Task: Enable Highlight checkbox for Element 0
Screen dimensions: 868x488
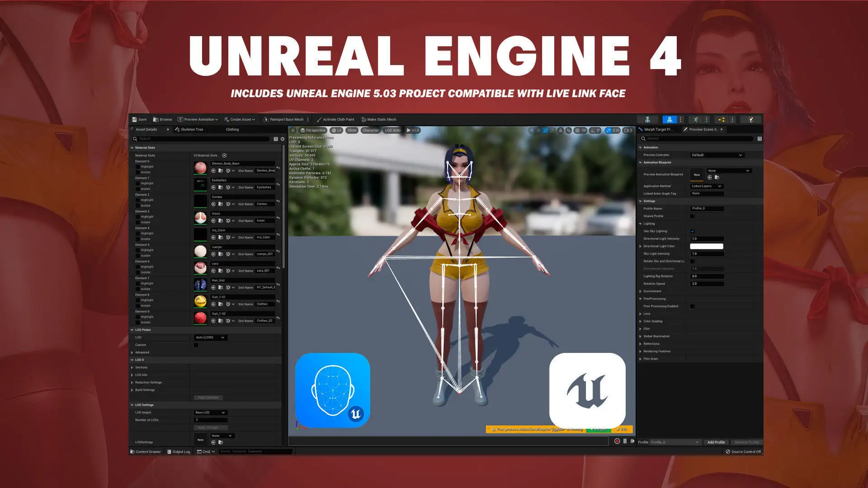Action: click(x=138, y=167)
